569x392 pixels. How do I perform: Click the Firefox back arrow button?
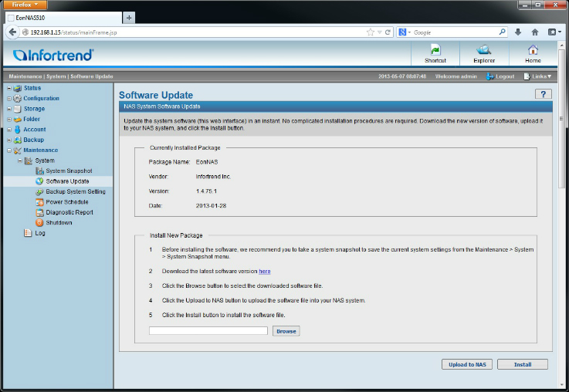click(x=12, y=32)
